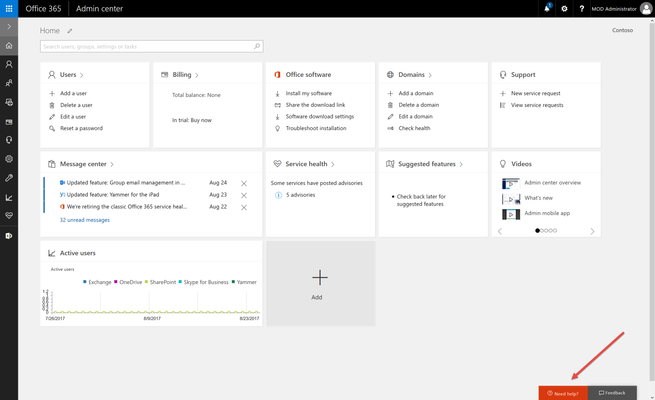Click the Need help? button

[563, 393]
